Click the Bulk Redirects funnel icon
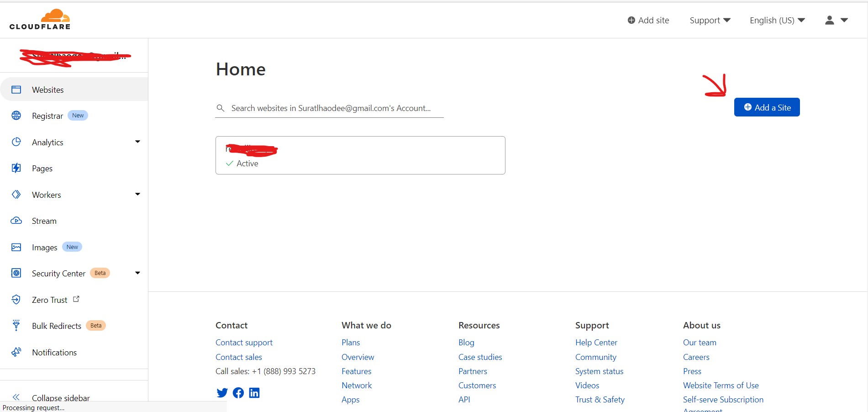868x412 pixels. pyautogui.click(x=16, y=325)
